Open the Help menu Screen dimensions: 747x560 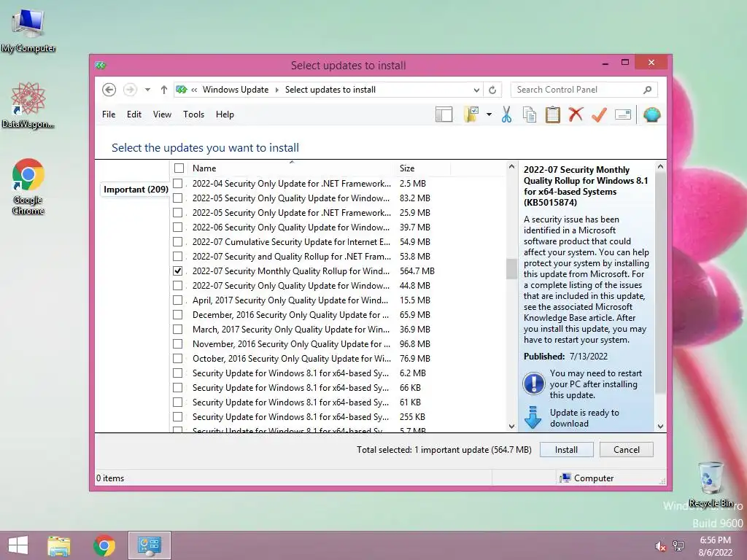(225, 114)
